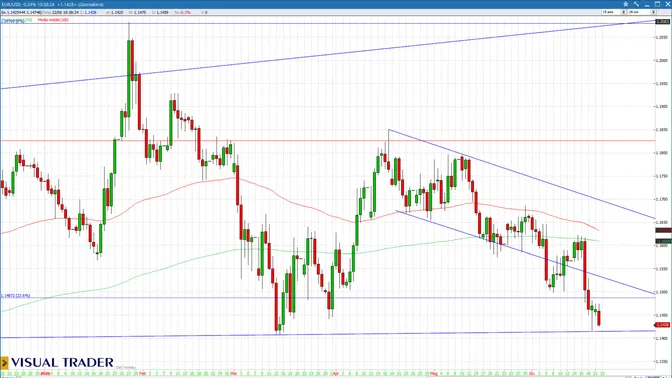The width and height of the screenshot is (672, 378).
Task: Close the EUR/USD chart window
Action: point(668,4)
